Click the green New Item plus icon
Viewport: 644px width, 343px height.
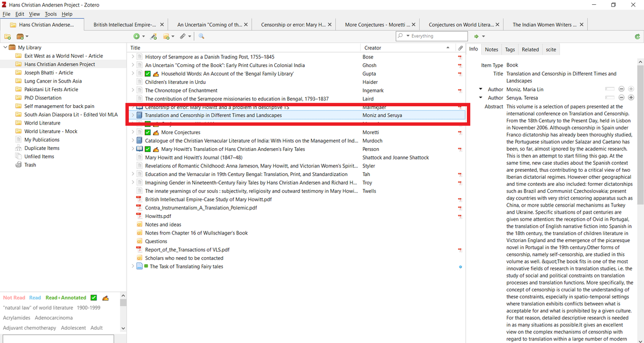point(136,37)
